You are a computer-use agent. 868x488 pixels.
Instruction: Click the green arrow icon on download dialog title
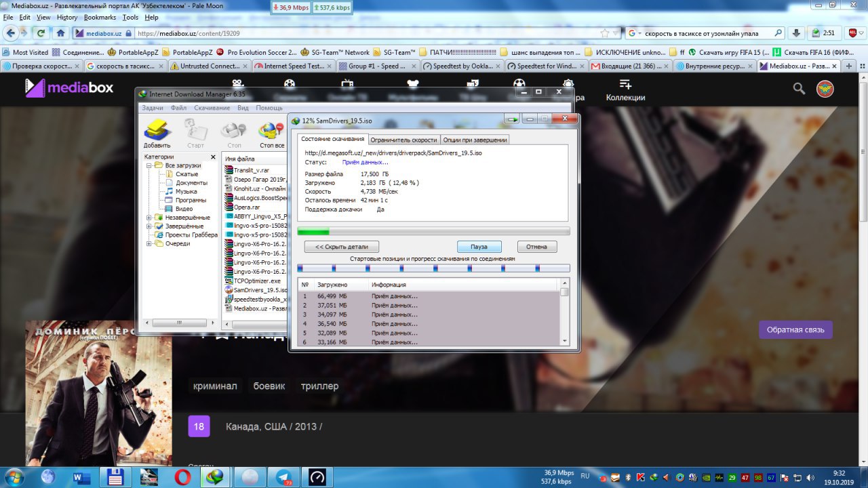tap(511, 119)
